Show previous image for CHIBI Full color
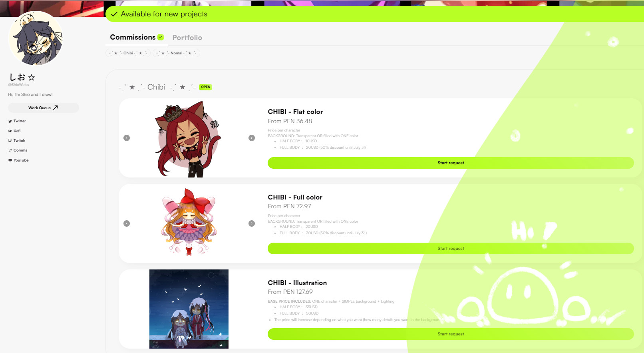This screenshot has width=644, height=353. 127,223
